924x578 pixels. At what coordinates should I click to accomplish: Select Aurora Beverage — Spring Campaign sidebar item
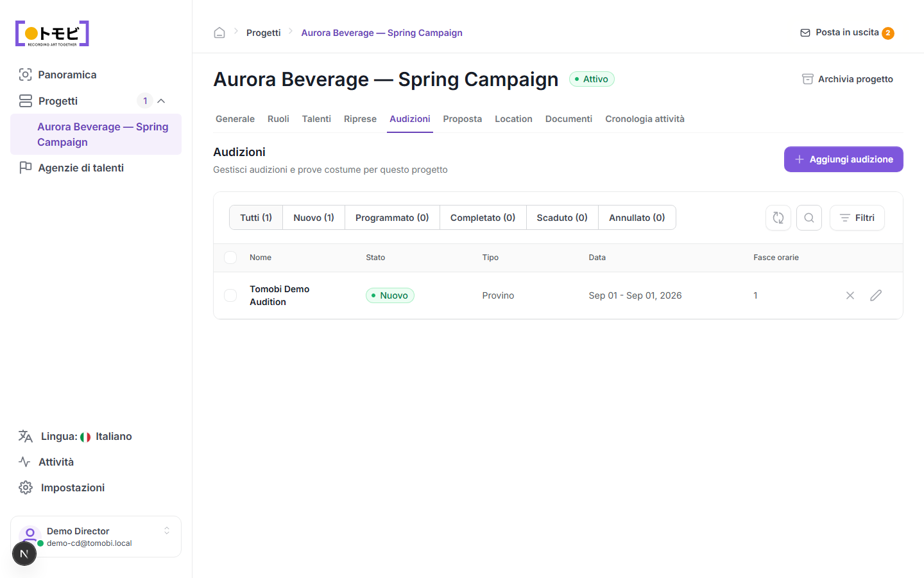coord(96,134)
